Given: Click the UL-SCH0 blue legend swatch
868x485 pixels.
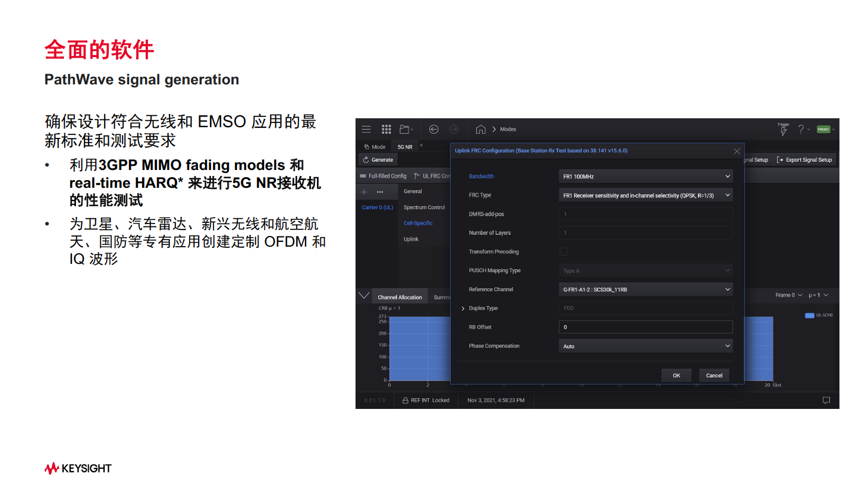Looking at the screenshot, I should coord(809,316).
